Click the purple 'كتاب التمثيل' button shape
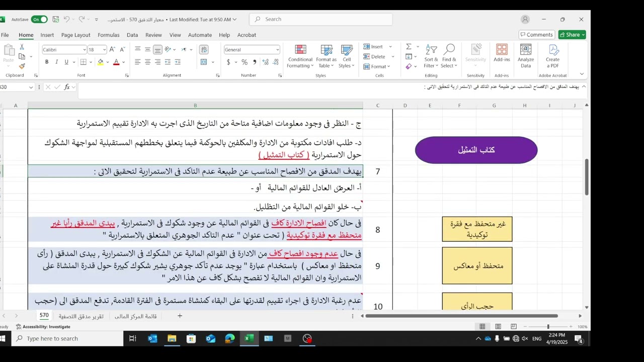 click(x=476, y=150)
